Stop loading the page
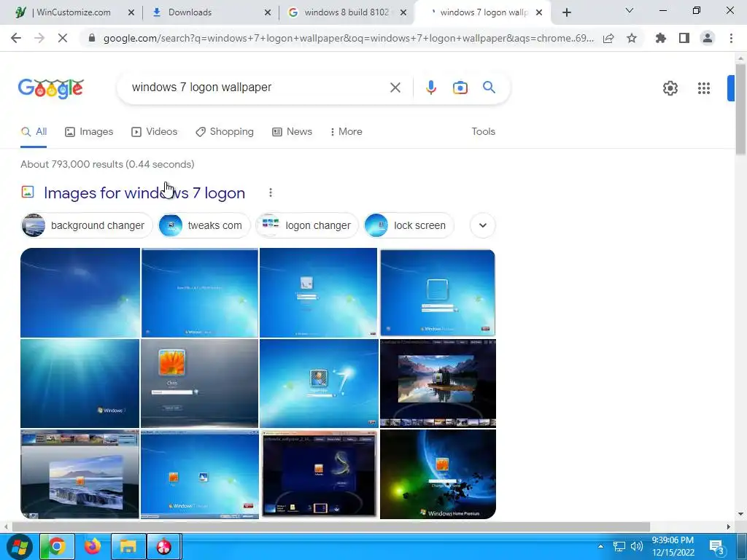 (63, 38)
